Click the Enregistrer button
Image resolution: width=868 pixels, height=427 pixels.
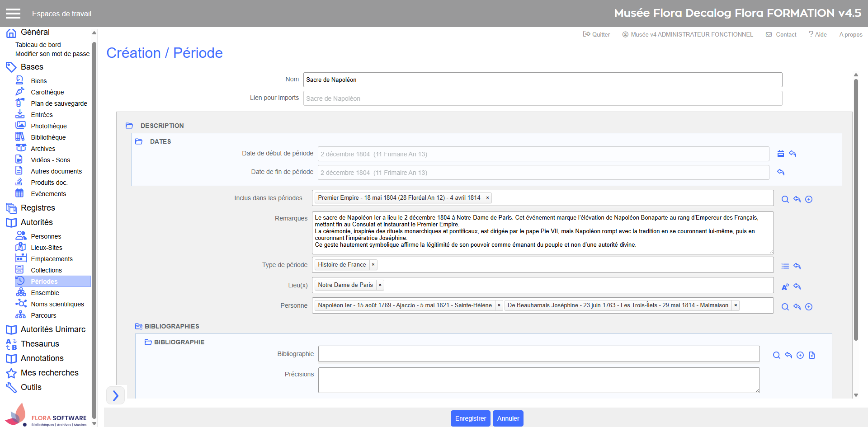pos(470,418)
